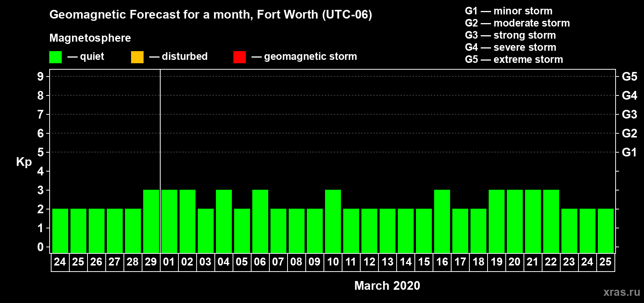Click the 'quiet' legend label
Screen dimensions: 644x303
tap(92, 56)
